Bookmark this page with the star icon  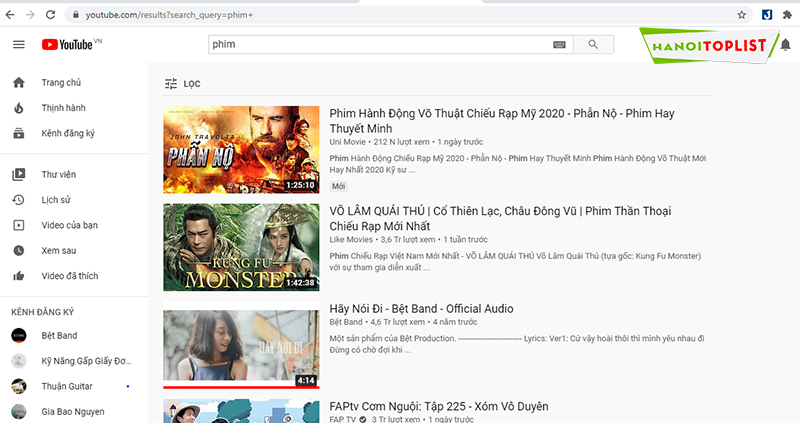742,15
